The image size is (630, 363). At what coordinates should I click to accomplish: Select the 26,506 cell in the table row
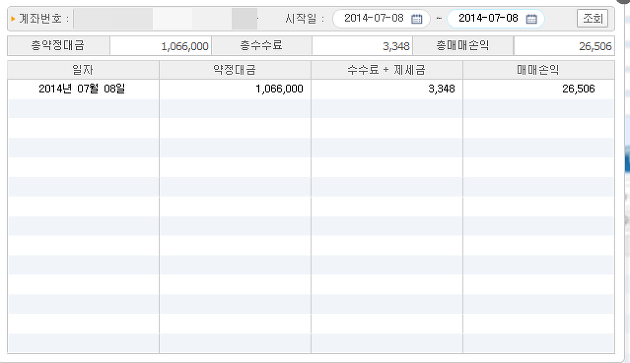538,89
